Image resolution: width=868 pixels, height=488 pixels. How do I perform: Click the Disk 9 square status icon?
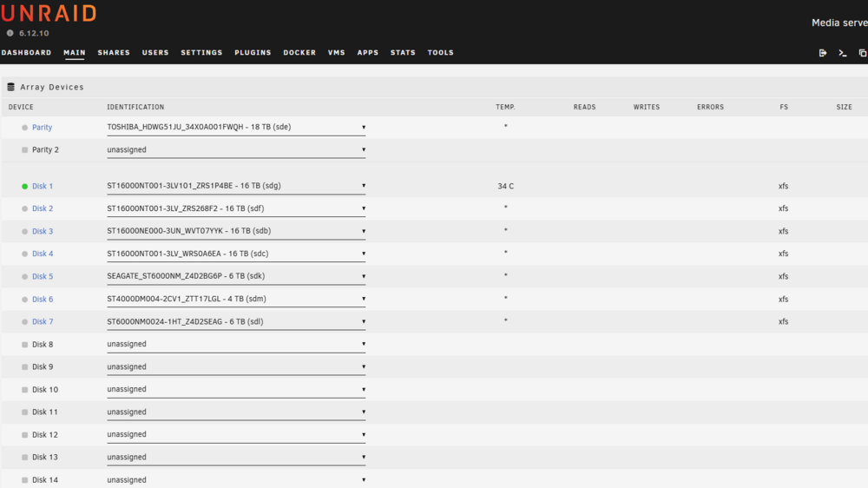[x=24, y=366]
